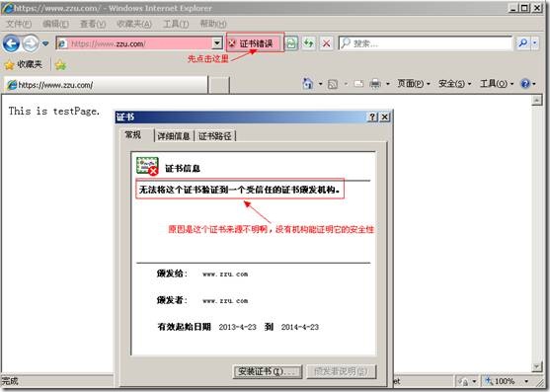Viewport: 550px width, 392px height.
Task: Expand the printer options dropdown arrow
Action: pos(388,84)
